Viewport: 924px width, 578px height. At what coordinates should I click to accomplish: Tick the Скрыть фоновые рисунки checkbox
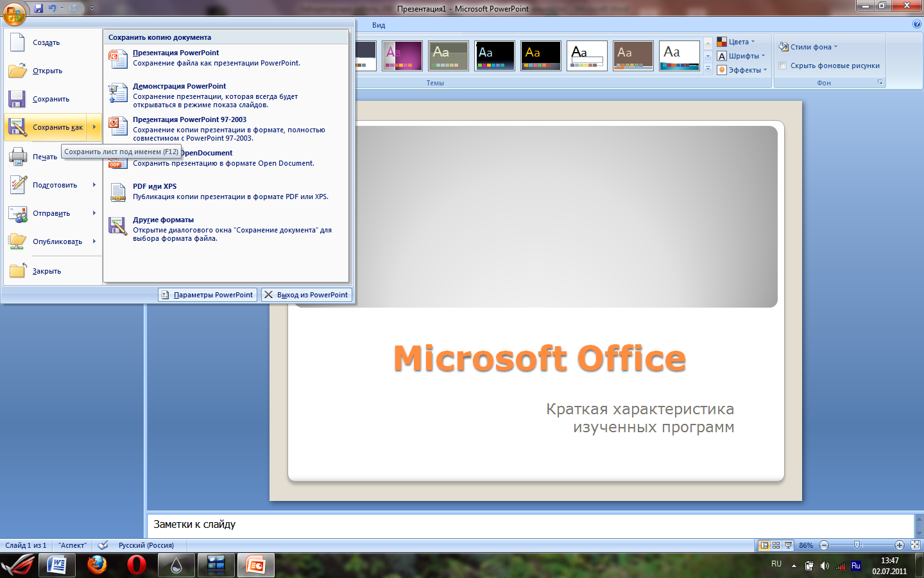[x=783, y=66]
